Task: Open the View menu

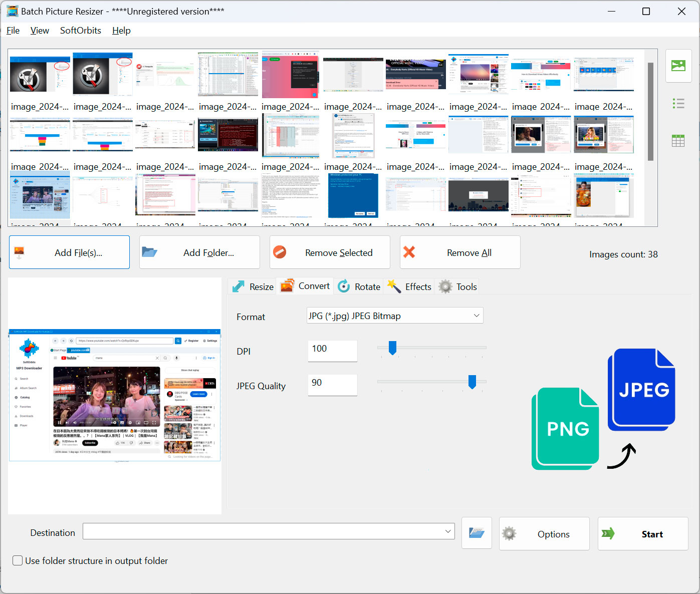Action: click(x=40, y=31)
